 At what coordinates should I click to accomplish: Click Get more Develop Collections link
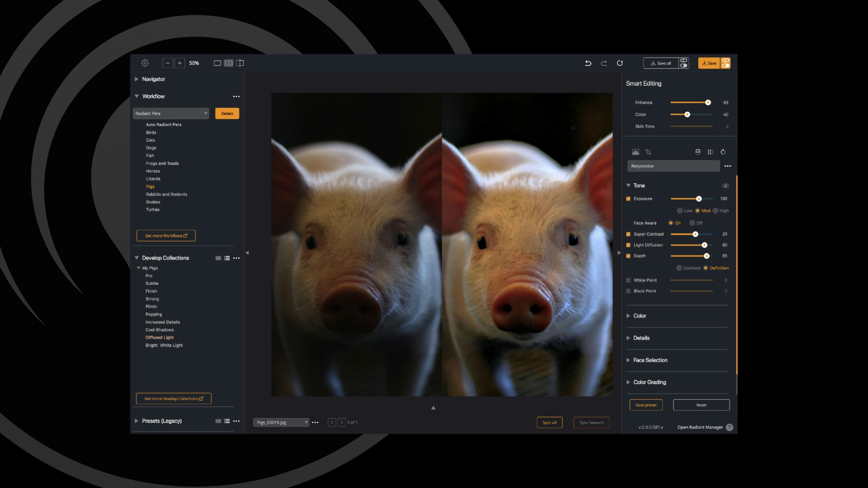click(174, 399)
